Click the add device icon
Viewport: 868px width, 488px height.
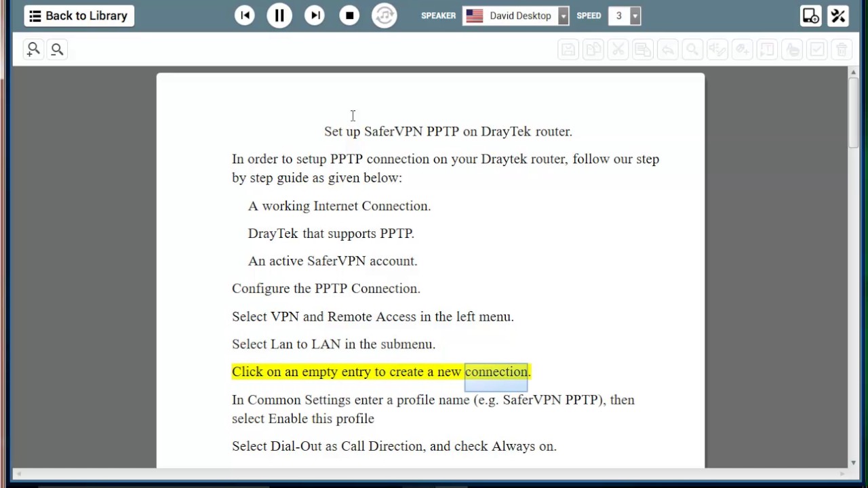(810, 16)
